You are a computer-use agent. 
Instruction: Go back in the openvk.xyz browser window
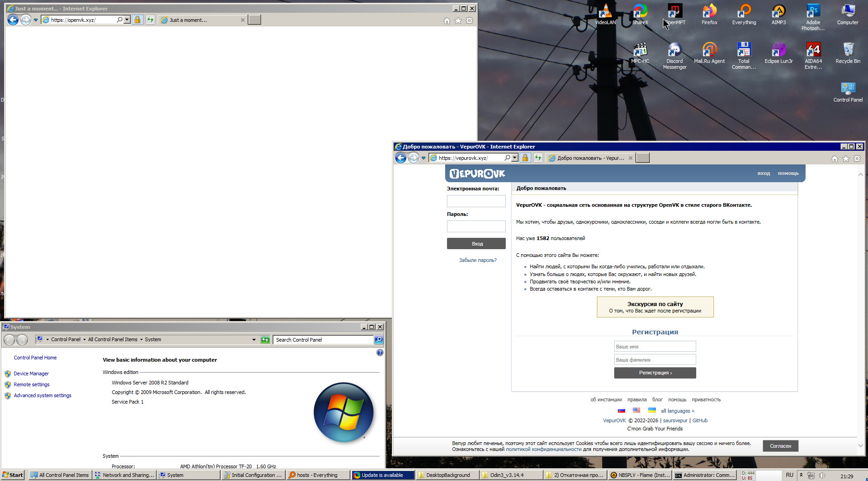(13, 20)
